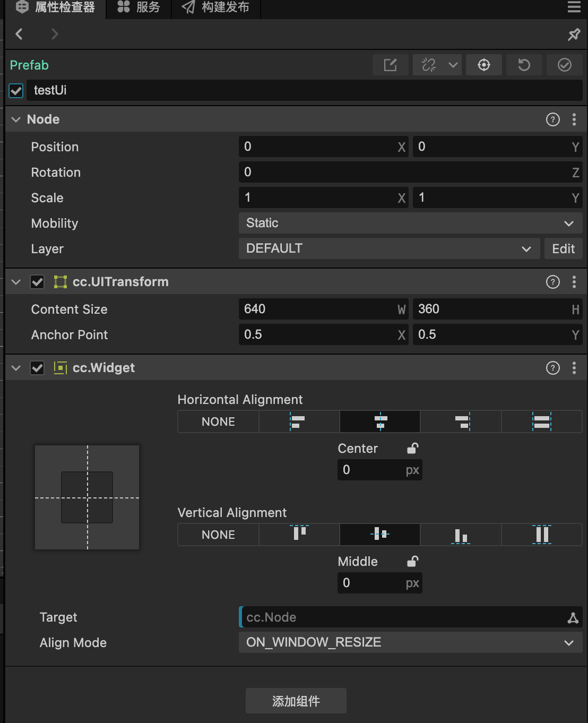
Task: Click the 添加组件 button
Action: point(296,701)
